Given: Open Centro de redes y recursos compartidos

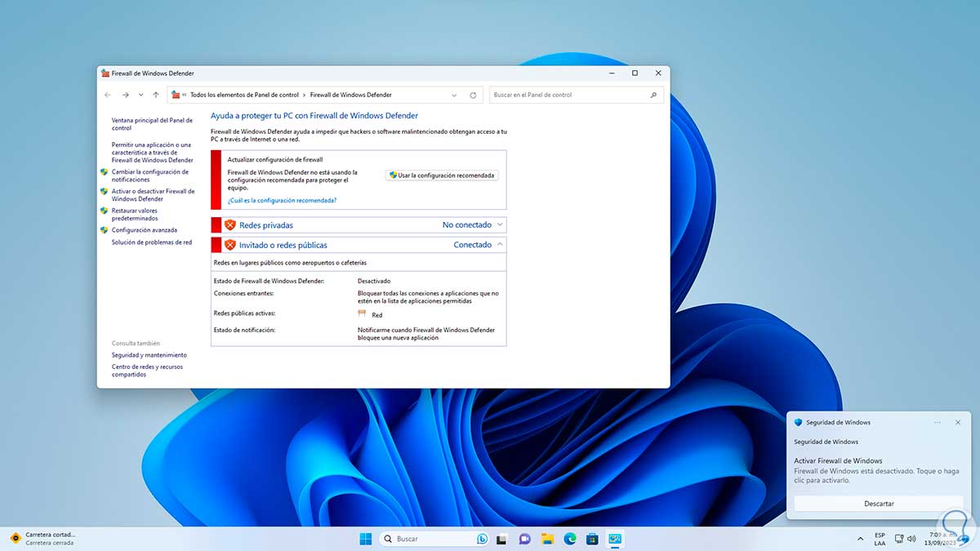Looking at the screenshot, I should pyautogui.click(x=147, y=371).
